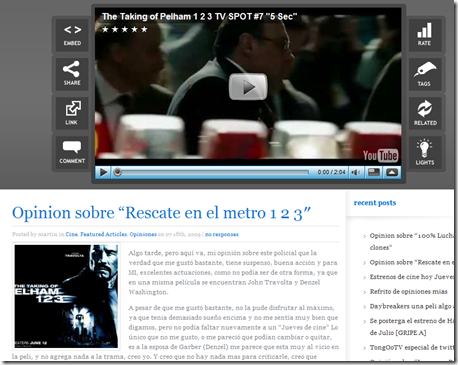The width and height of the screenshot is (458, 365).
Task: Expand the player menu up-arrow button
Action: click(x=392, y=172)
